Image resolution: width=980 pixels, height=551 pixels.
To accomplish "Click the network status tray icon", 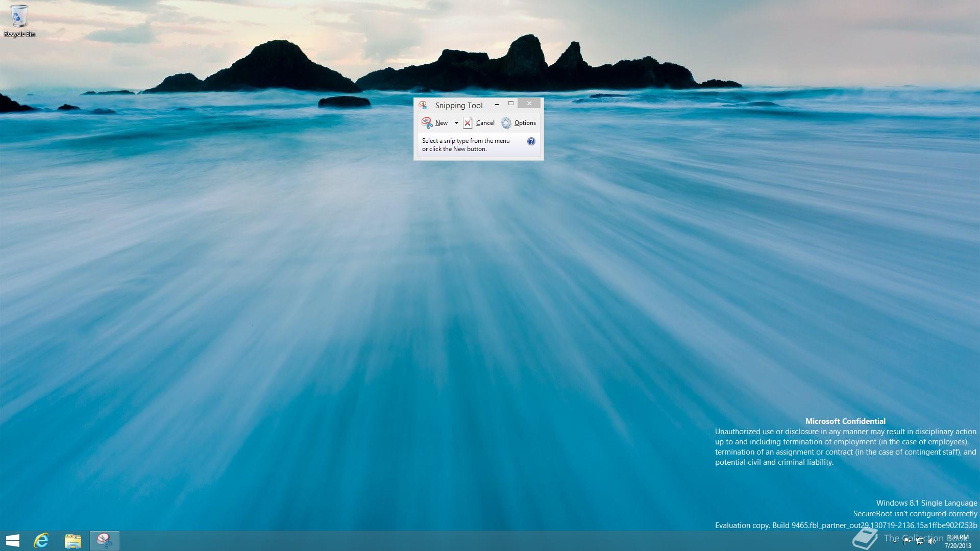I will pyautogui.click(x=920, y=541).
